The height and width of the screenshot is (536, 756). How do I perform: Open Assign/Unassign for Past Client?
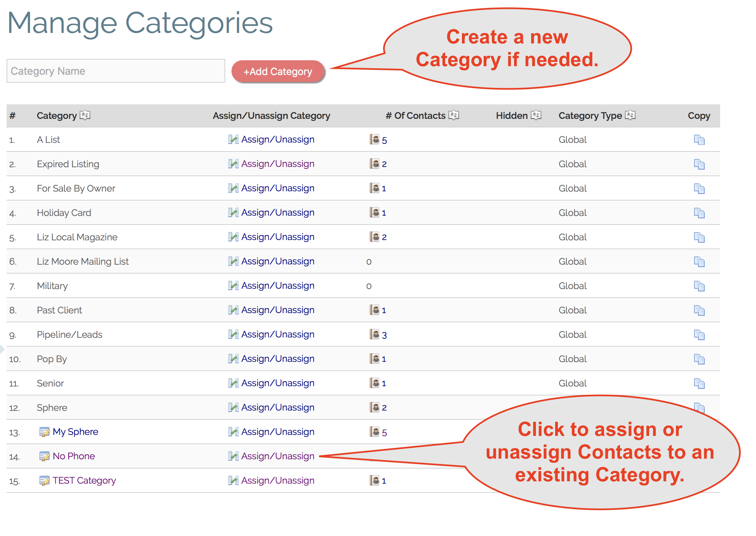point(278,310)
